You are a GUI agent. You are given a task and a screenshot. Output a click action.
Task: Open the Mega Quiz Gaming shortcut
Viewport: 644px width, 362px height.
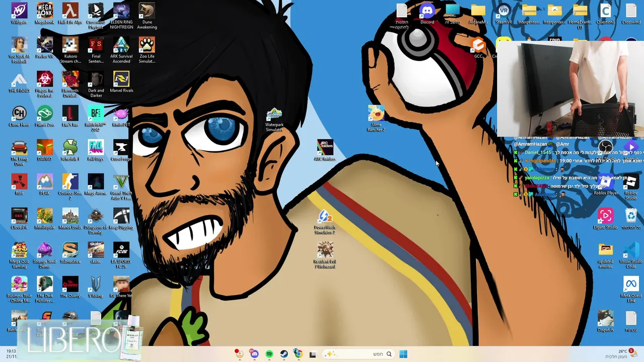(19, 255)
